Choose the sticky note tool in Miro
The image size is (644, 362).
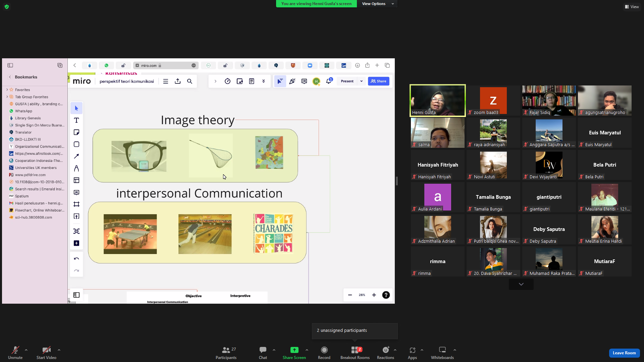click(76, 132)
